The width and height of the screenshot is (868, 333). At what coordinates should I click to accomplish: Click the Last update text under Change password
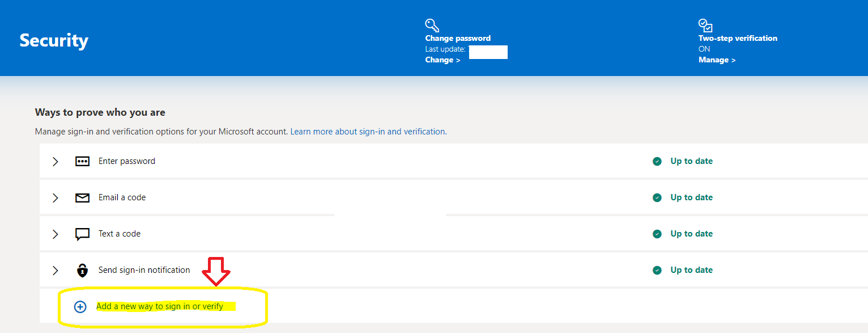[445, 49]
